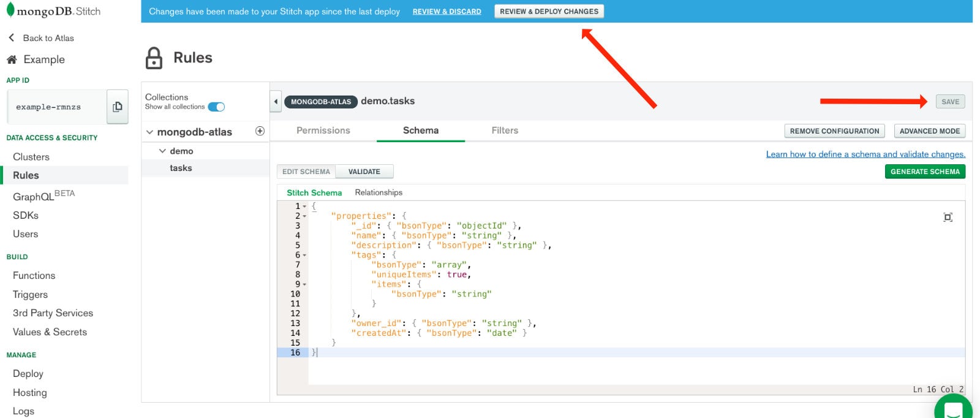Open Hosting in the sidebar
The height and width of the screenshot is (418, 980).
pos(29,393)
